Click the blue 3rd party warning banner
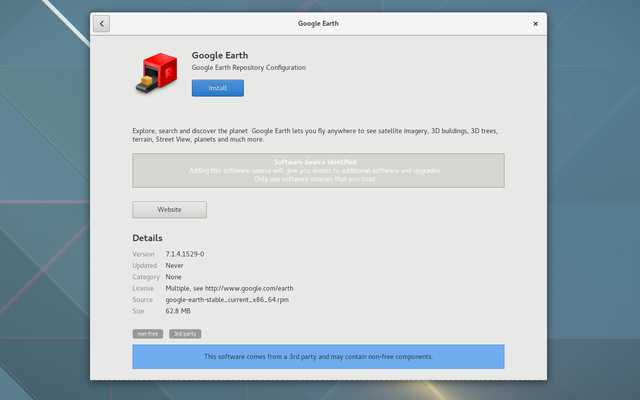The height and width of the screenshot is (400, 640). pyautogui.click(x=318, y=357)
